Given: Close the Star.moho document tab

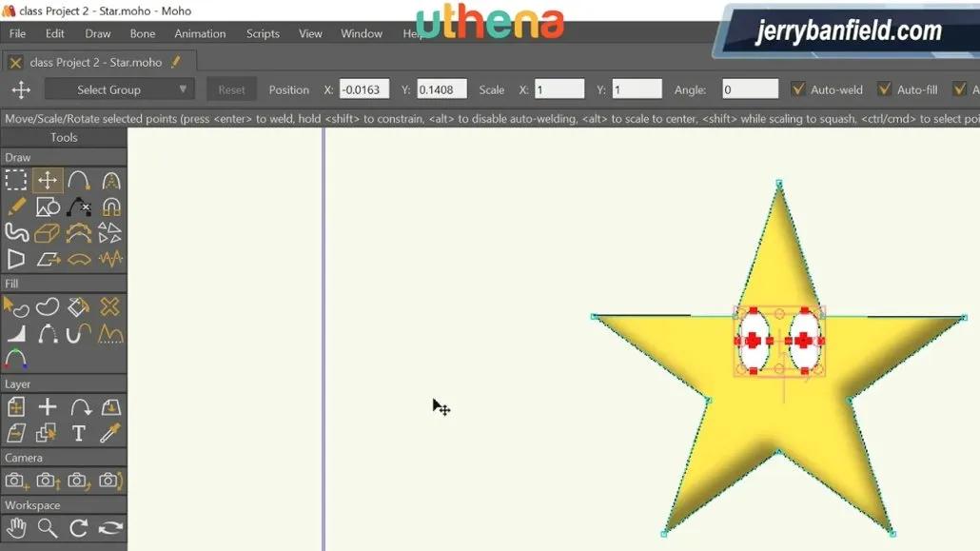Looking at the screenshot, I should 15,63.
